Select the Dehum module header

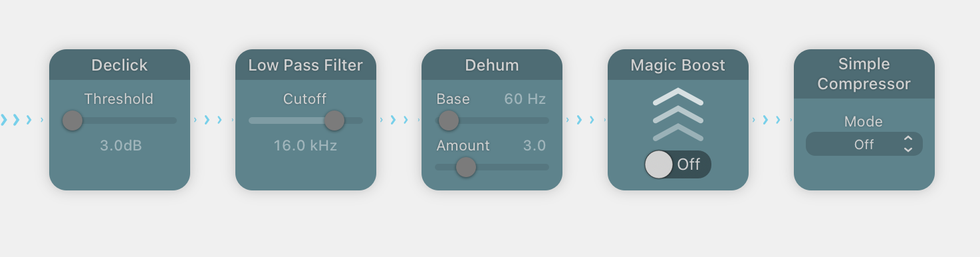(492, 65)
